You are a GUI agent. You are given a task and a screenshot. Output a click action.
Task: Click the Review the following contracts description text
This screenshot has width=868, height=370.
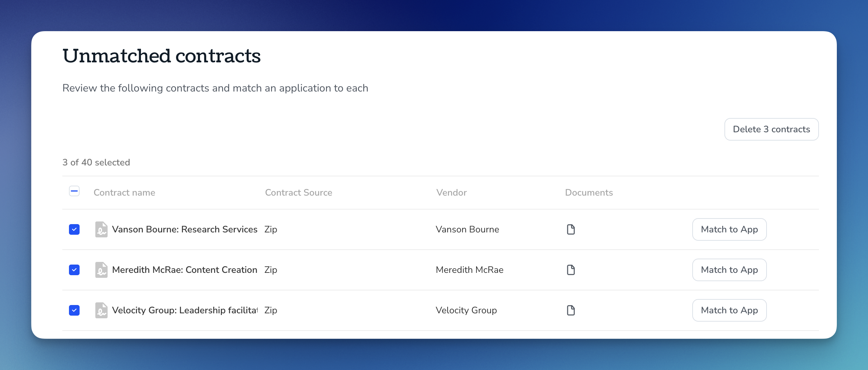(x=215, y=88)
